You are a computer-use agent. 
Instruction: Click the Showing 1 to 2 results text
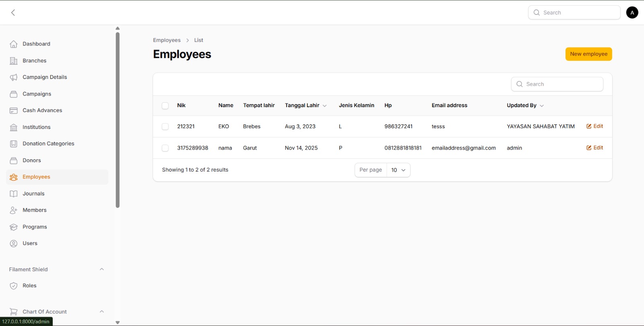coord(195,170)
